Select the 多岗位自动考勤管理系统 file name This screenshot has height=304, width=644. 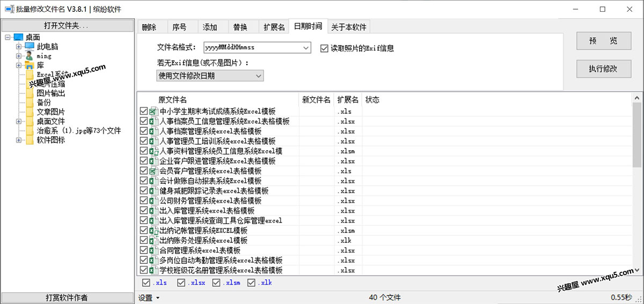tap(221, 261)
